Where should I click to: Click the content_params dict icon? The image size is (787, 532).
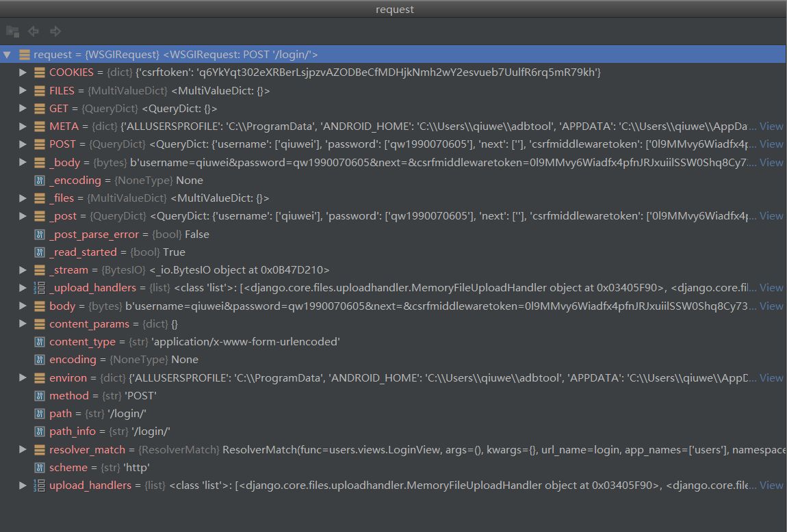coord(40,324)
